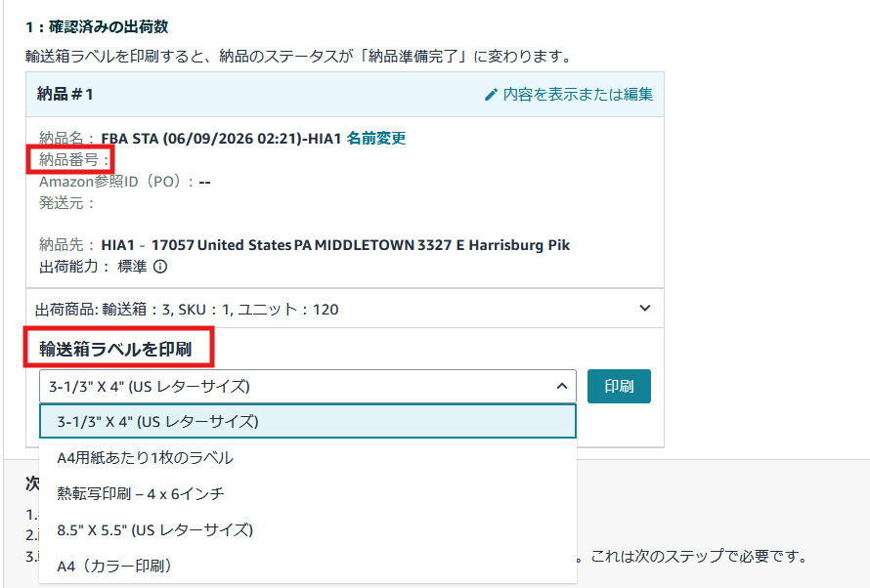
Task: Click the 印刷 print button
Action: click(619, 386)
